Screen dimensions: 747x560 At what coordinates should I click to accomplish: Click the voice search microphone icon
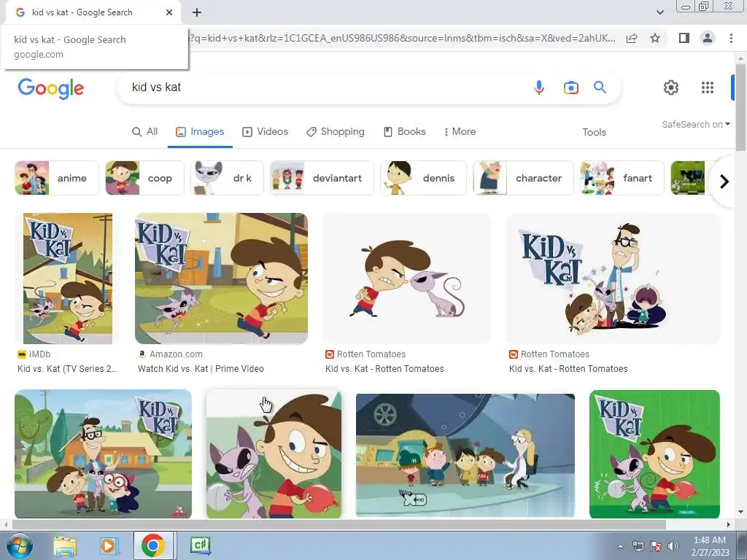pos(539,87)
